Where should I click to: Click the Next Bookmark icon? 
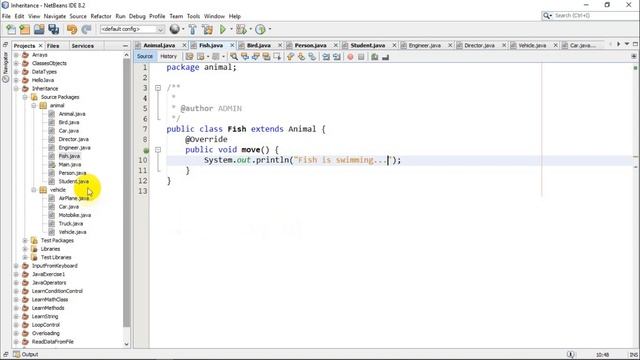click(301, 57)
